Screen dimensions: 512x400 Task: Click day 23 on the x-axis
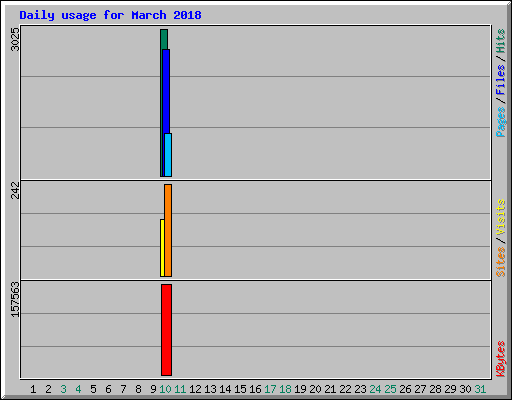[x=360, y=389]
